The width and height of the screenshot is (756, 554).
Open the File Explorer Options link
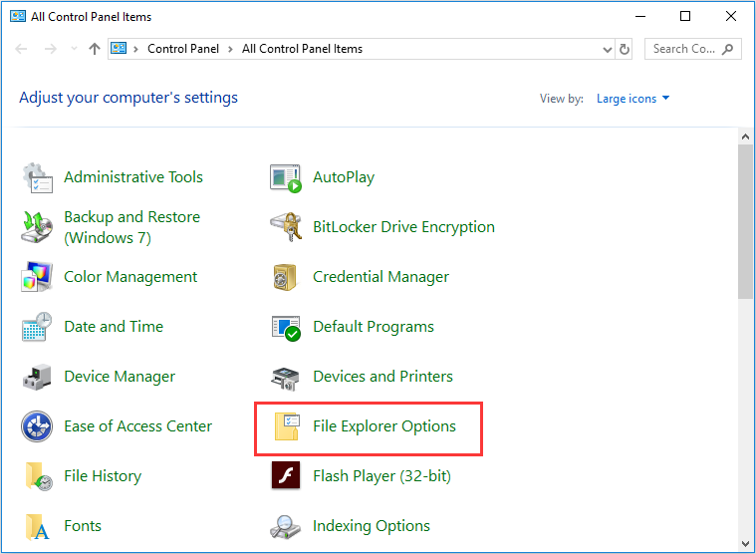click(383, 426)
